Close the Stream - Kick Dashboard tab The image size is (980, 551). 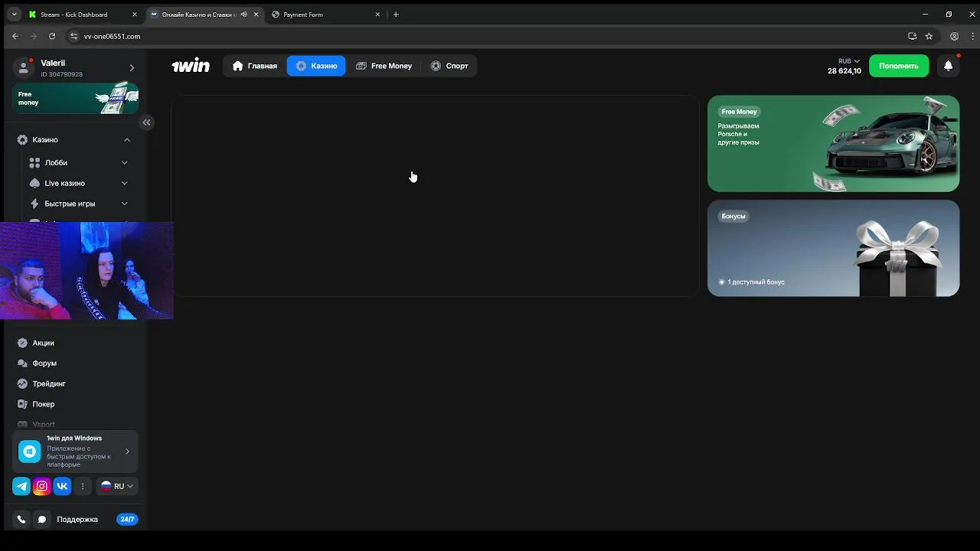click(x=134, y=15)
